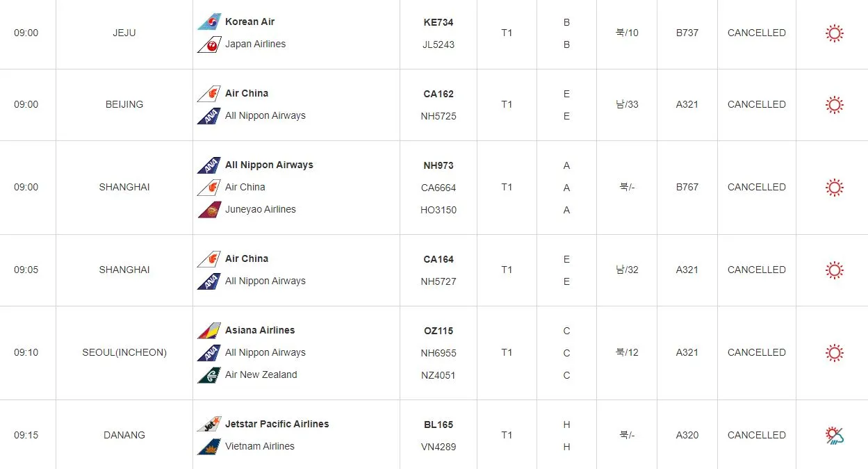Click CANCELLED status of the Beijing flight
This screenshot has height=469, width=868.
pos(756,105)
